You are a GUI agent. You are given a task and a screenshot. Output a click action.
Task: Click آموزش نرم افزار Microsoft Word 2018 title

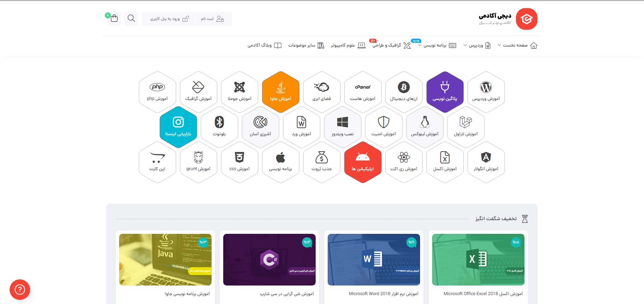click(x=383, y=294)
